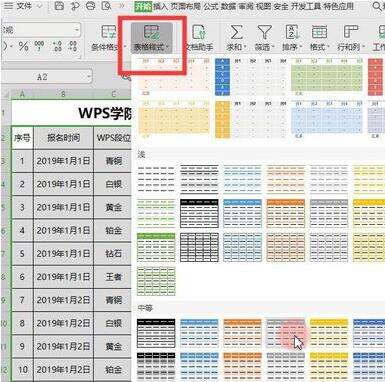Pick the solid black-header style under 中等
This screenshot has height=382, width=385.
[156, 333]
